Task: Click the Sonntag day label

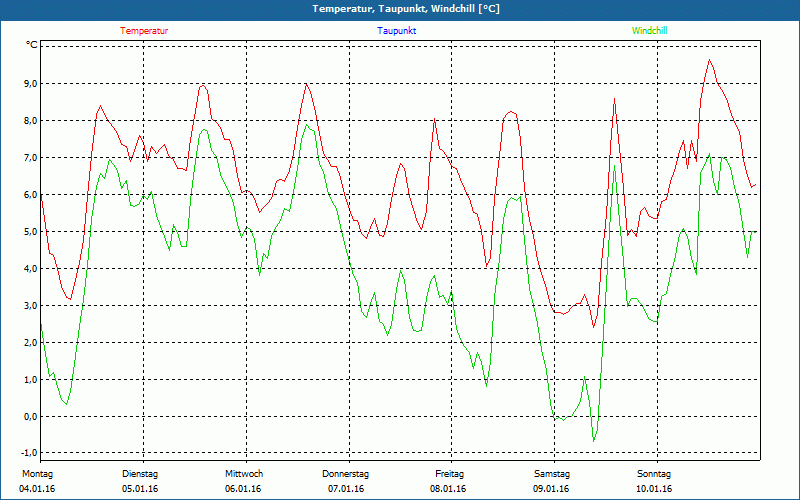Action: click(x=654, y=474)
